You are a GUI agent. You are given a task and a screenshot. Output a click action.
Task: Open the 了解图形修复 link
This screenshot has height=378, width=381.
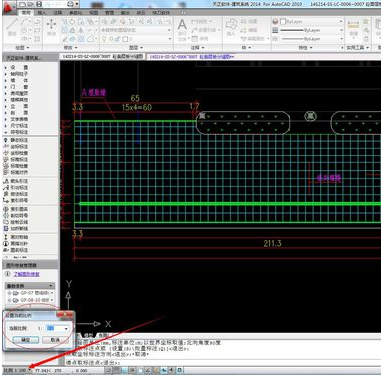tap(26, 274)
